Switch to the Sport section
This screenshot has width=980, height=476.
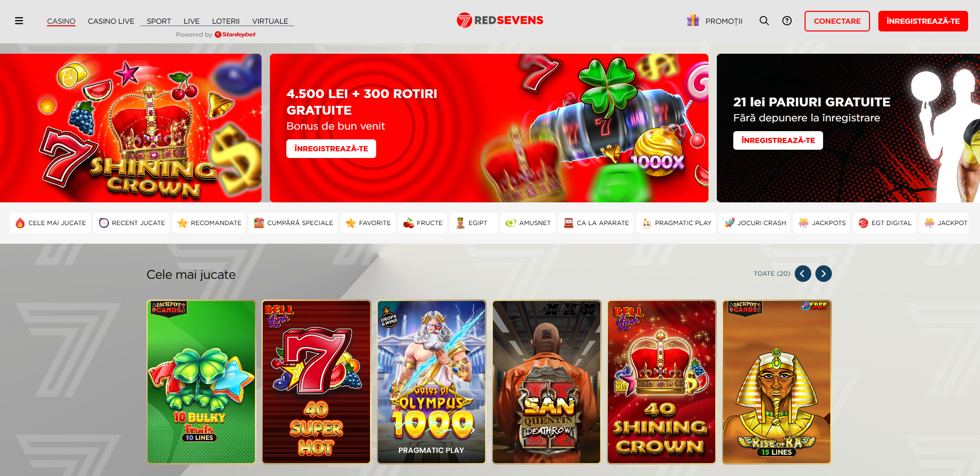159,21
